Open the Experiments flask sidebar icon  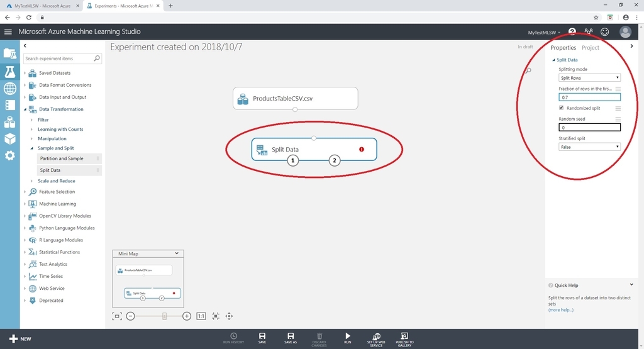10,72
